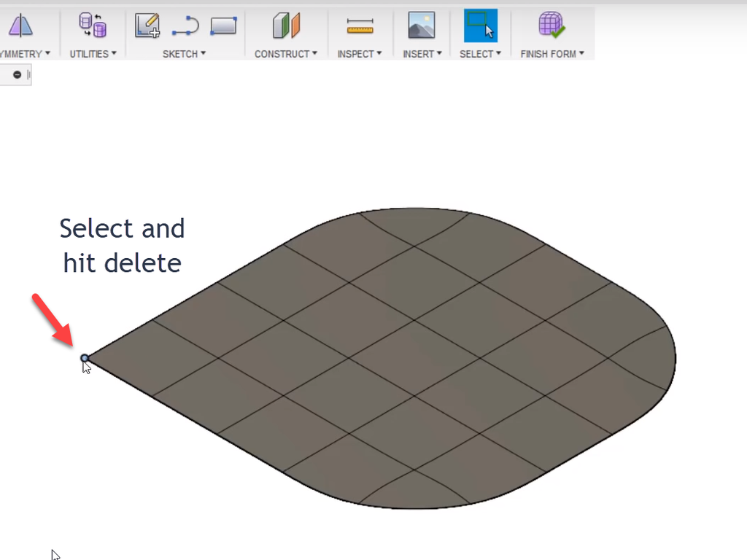The image size is (747, 560).
Task: Open the SKETCH panel menu
Action: 184,53
